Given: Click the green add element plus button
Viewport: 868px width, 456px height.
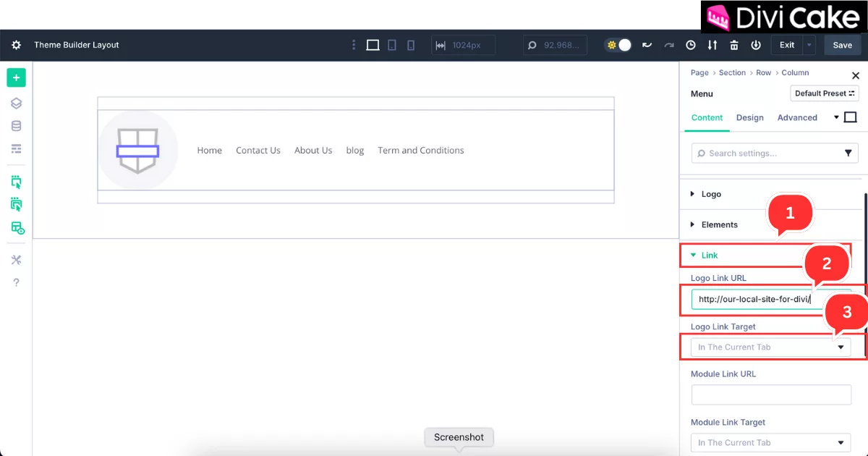Looking at the screenshot, I should 16,77.
